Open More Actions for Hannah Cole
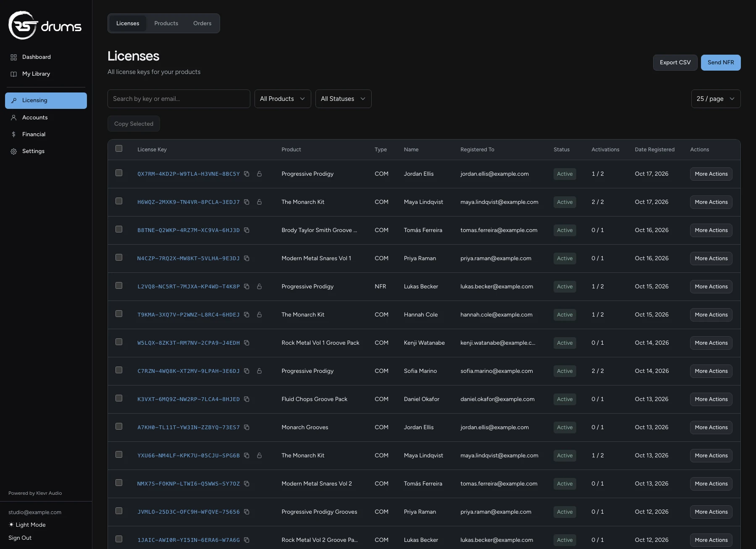 pyautogui.click(x=711, y=315)
